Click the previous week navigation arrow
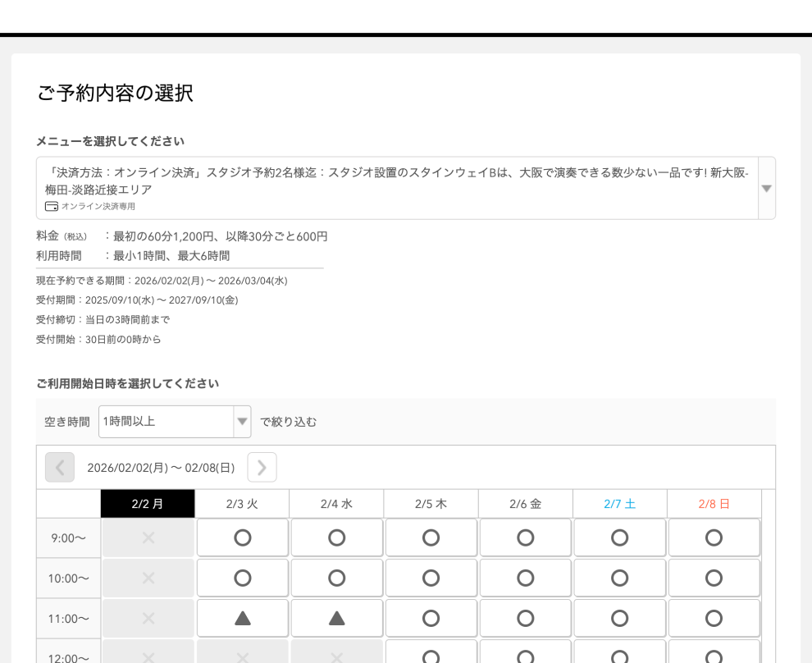 tap(59, 467)
